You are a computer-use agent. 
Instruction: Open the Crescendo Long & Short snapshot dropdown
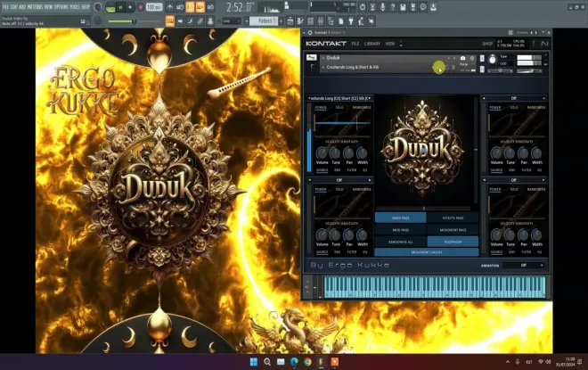click(x=323, y=67)
